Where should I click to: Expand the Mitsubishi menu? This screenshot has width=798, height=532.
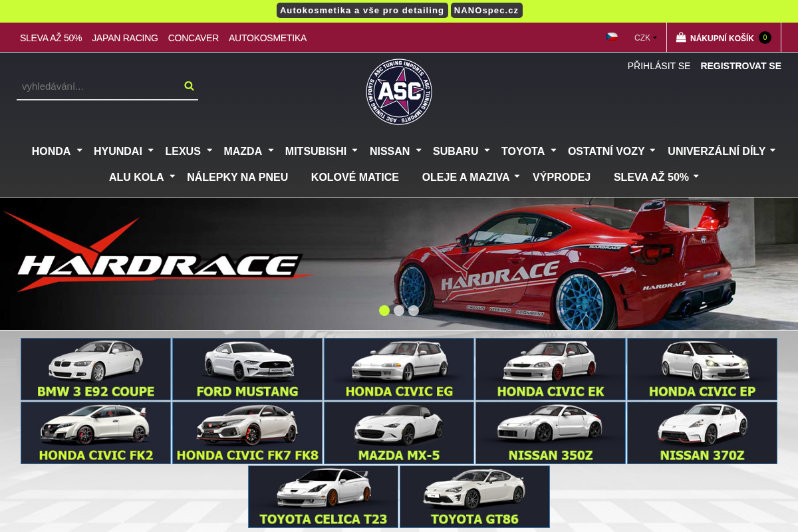(322, 151)
